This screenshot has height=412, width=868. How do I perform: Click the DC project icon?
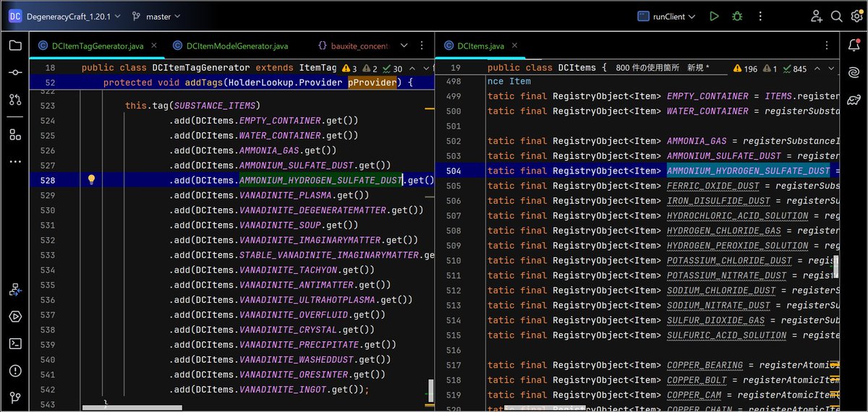pyautogui.click(x=16, y=16)
